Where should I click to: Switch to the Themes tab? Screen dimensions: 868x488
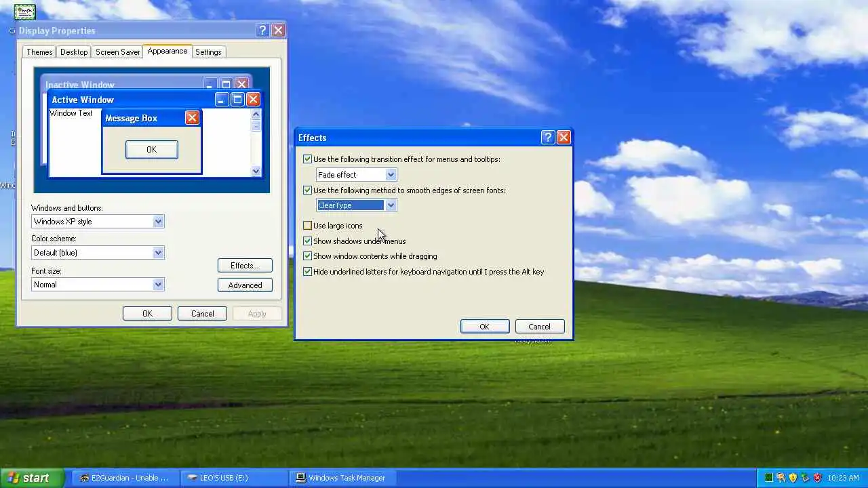(39, 52)
